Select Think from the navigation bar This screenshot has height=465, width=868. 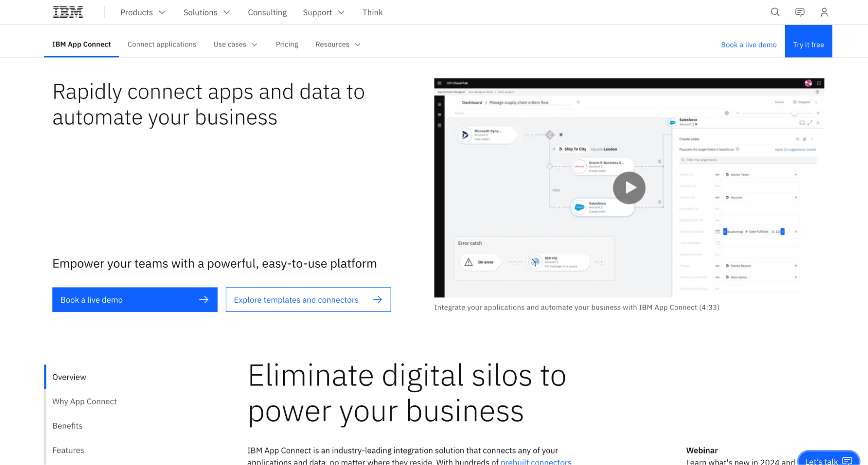pos(372,12)
